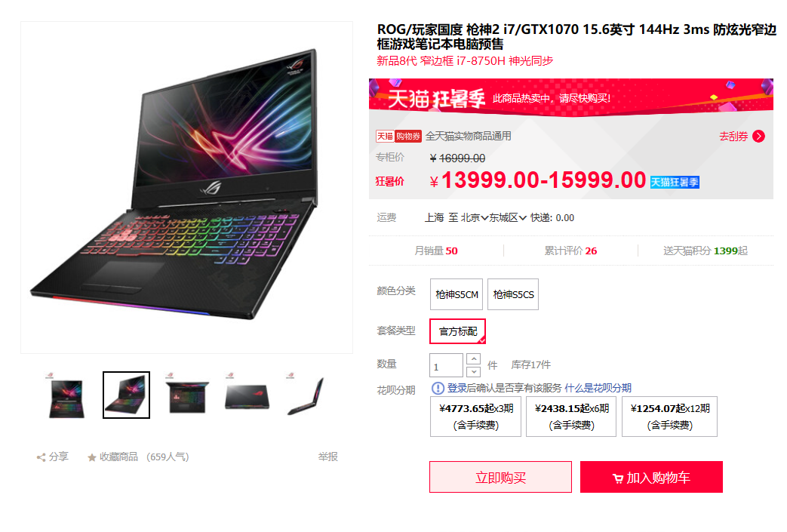The height and width of the screenshot is (532, 787).
Task: Open the 东城区 district dropdown
Action: coord(508,218)
